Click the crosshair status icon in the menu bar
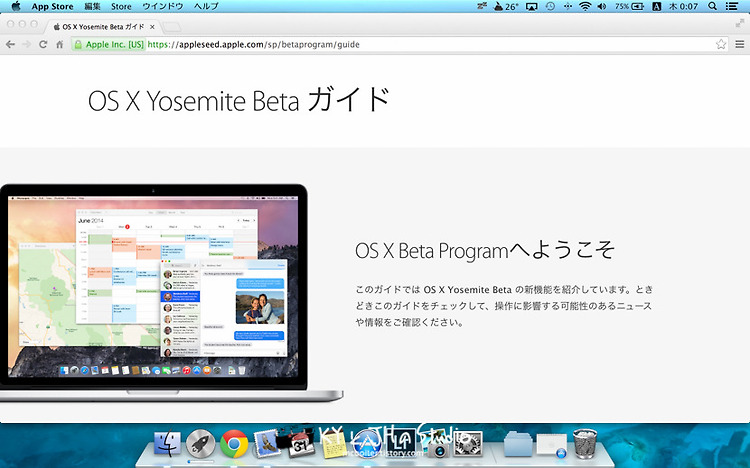750x468 pixels. tap(567, 6)
